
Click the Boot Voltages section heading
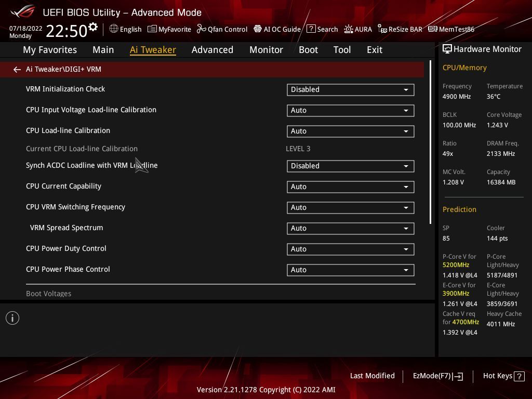pos(48,294)
